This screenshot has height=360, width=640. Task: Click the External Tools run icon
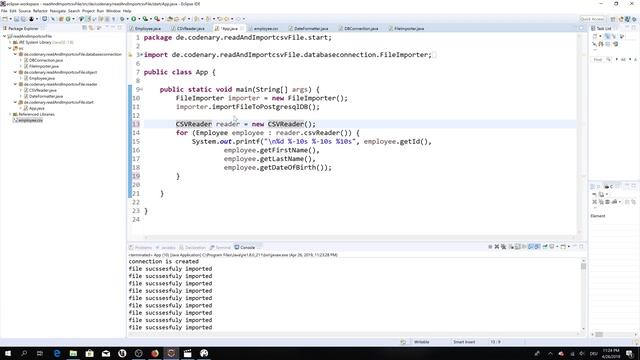click(x=157, y=19)
